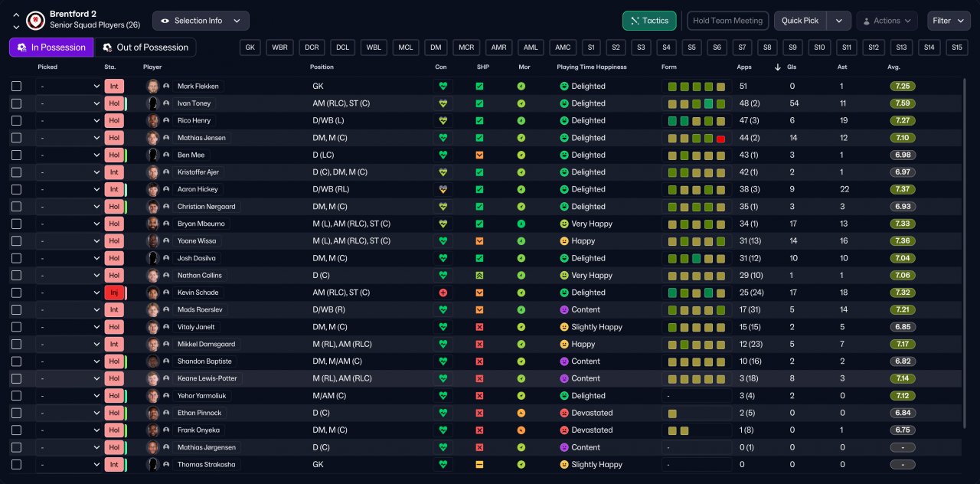This screenshot has height=484, width=980.
Task: Check the box for Thomas Strakosha
Action: 17,465
